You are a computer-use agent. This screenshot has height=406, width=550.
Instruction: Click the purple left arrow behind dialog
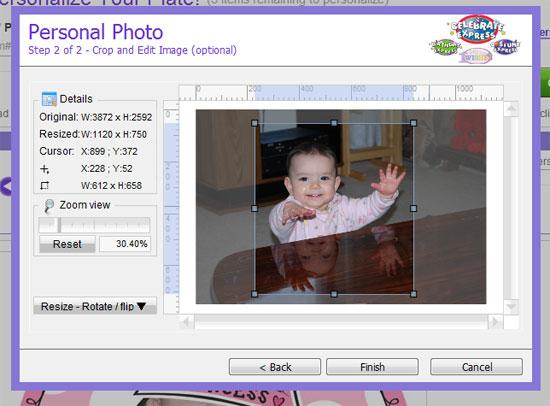[x=6, y=186]
